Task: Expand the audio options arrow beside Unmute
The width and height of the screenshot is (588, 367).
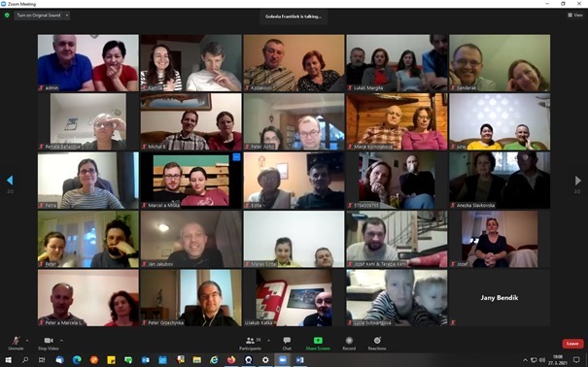Action: (27, 341)
